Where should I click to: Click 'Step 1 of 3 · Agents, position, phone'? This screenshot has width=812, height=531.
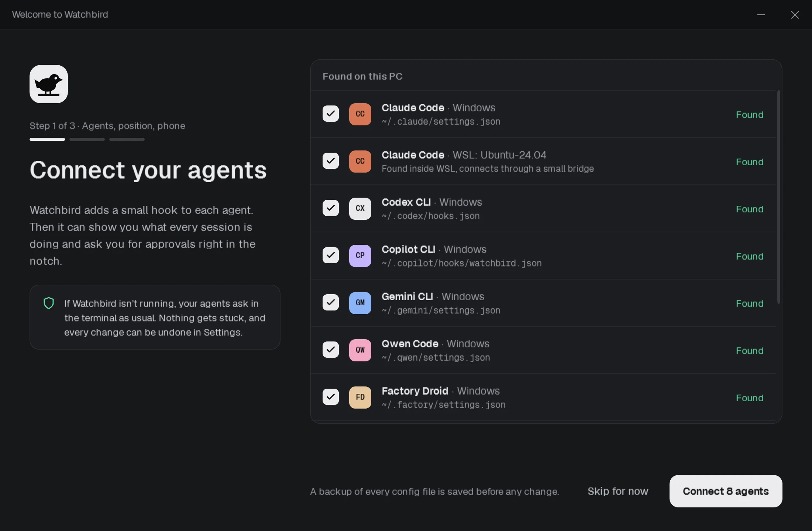click(107, 126)
